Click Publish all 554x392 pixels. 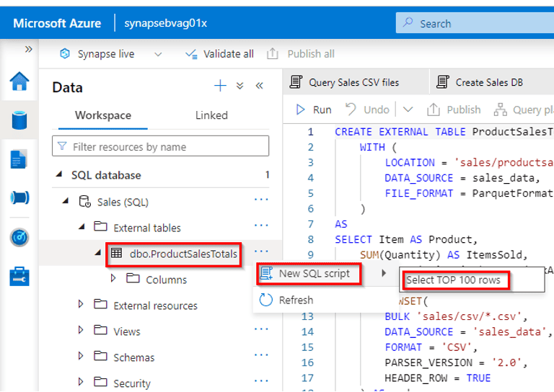[x=300, y=54]
